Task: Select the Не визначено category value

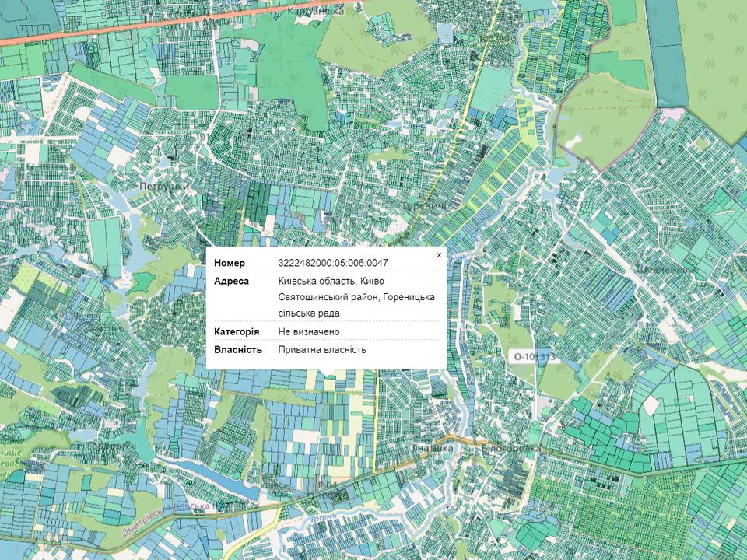Action: point(309,331)
